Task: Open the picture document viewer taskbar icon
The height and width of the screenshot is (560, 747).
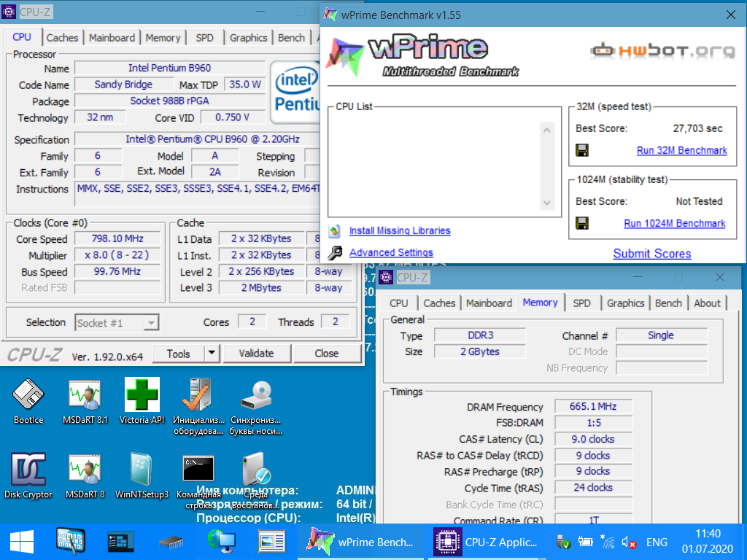Action: [x=272, y=542]
